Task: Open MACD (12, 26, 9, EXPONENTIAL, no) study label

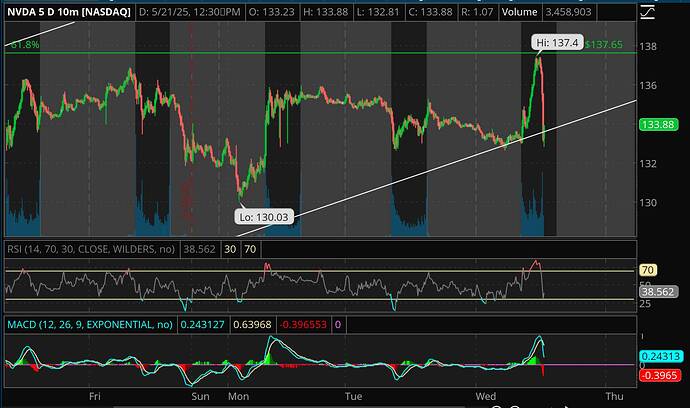Action: 90,325
